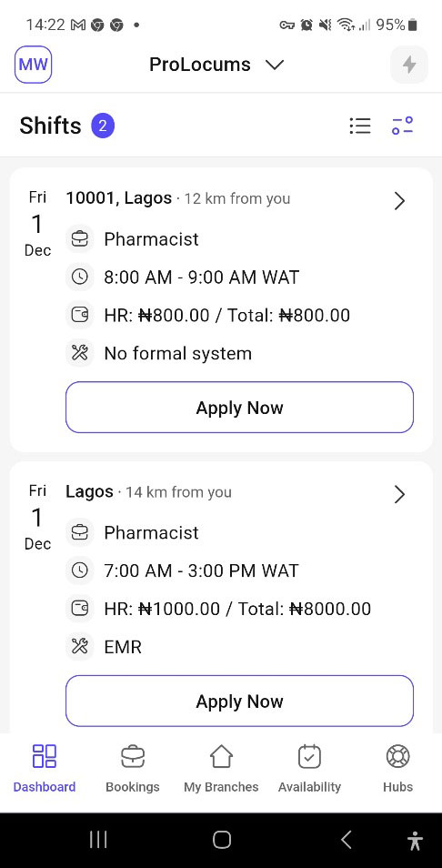Open details chevron for Lagos 14 km shift

tap(399, 494)
